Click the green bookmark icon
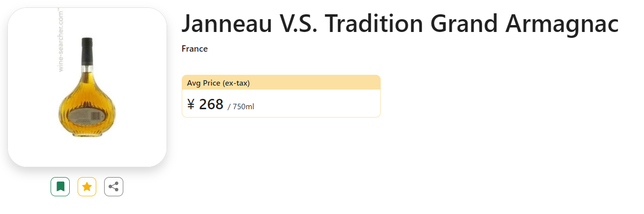 [60, 187]
